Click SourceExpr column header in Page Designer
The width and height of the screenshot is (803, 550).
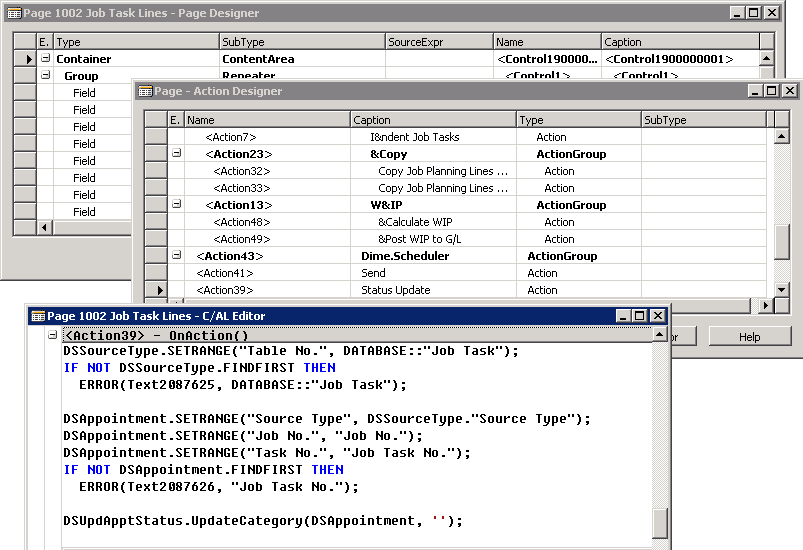pos(439,41)
